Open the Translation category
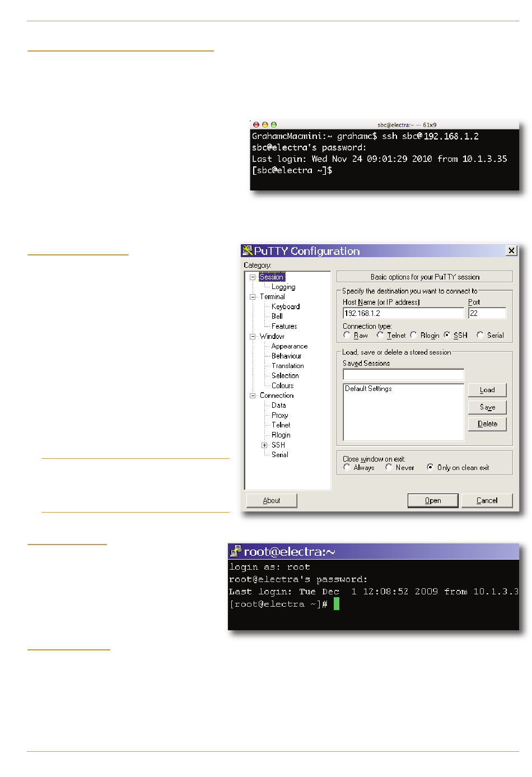 288,366
